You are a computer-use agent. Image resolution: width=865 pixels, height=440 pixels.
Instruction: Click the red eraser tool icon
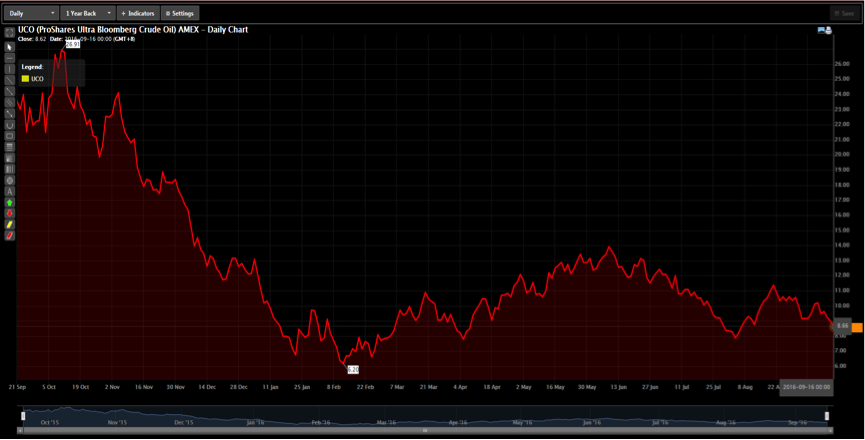10,236
